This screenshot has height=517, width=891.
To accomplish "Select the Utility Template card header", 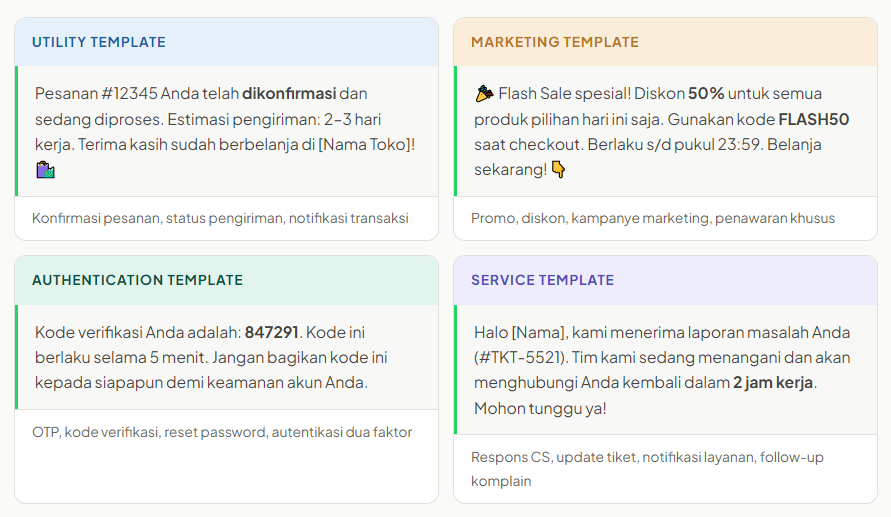I will (226, 42).
